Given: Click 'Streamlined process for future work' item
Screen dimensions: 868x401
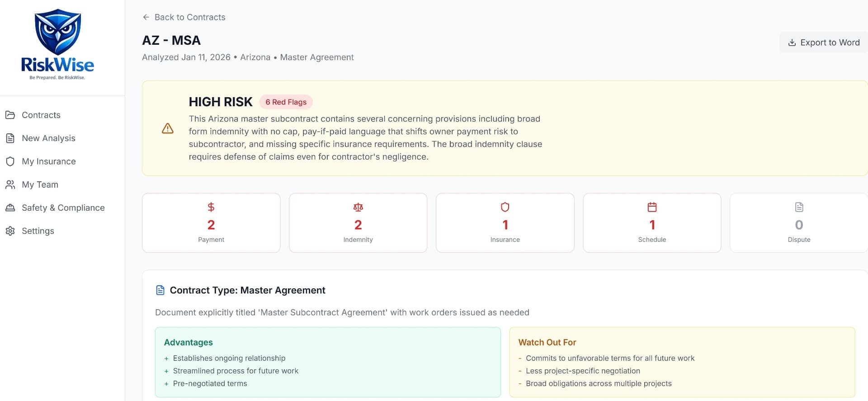Looking at the screenshot, I should [x=236, y=371].
